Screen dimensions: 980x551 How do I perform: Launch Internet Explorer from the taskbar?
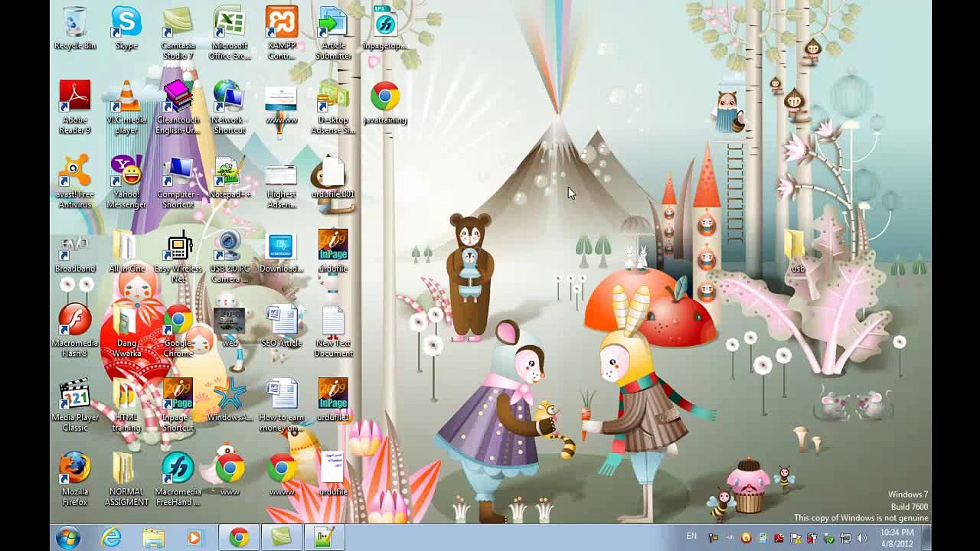coord(112,538)
